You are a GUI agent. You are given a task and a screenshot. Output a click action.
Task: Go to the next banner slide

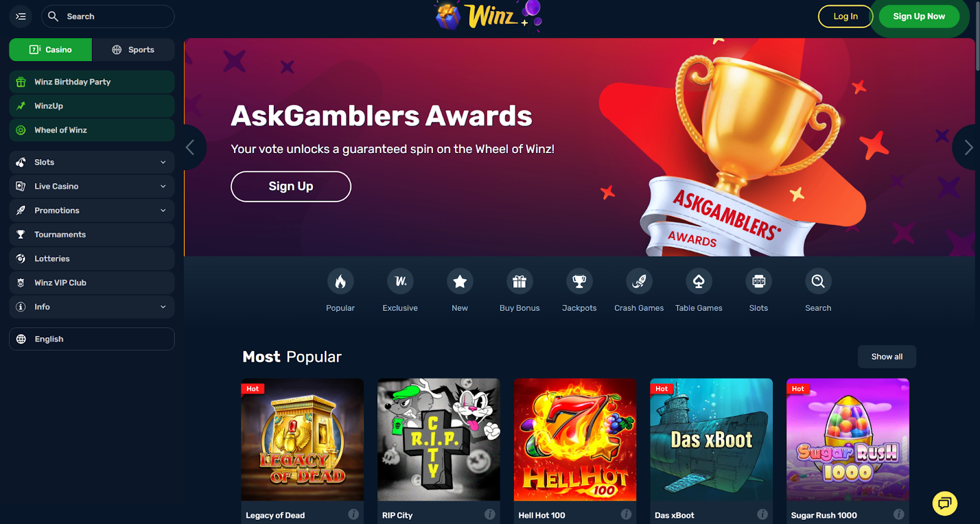coord(967,148)
